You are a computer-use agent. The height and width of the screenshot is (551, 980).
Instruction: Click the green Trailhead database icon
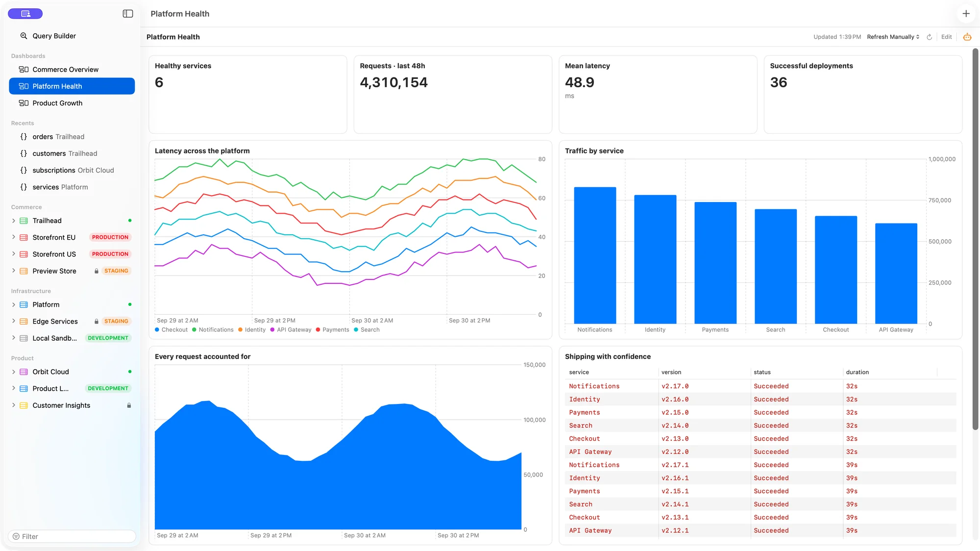coord(24,221)
